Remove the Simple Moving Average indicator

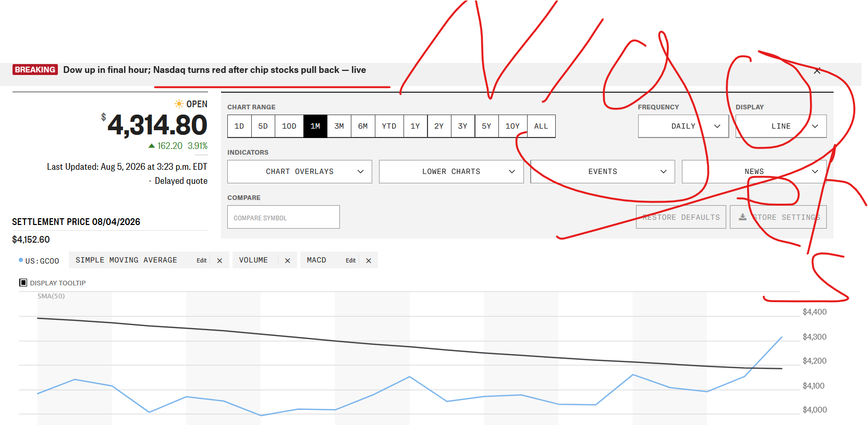[219, 260]
